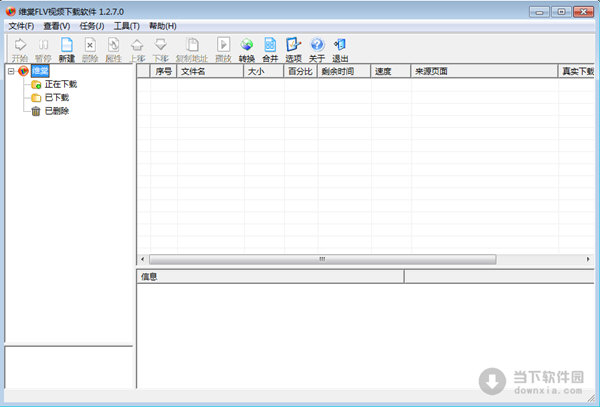
Task: Minimize the 维棠FLV window
Action: (x=539, y=12)
